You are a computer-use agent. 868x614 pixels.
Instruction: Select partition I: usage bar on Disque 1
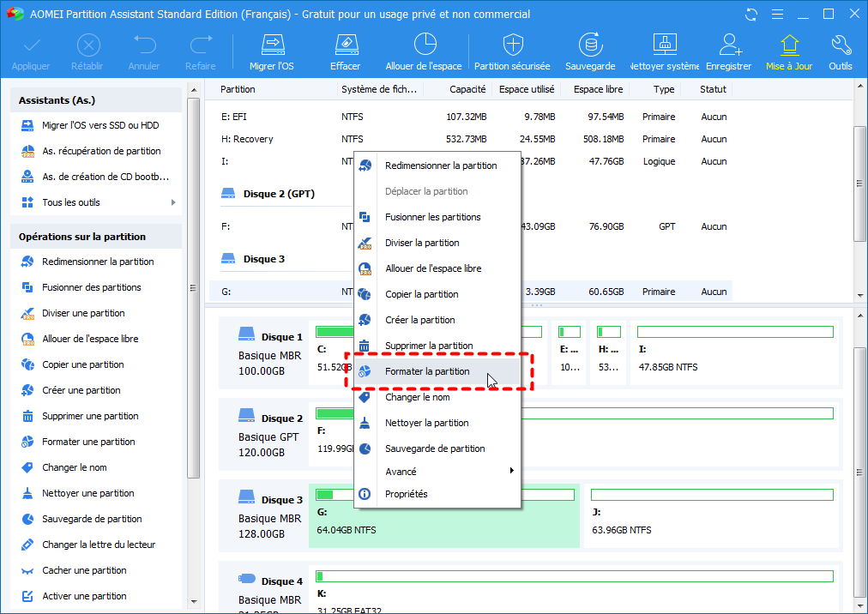tap(735, 332)
